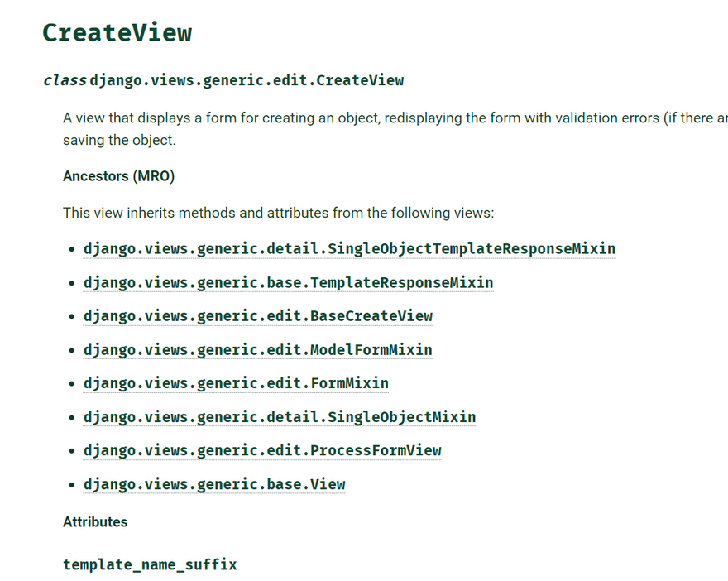The width and height of the screenshot is (728, 581).
Task: Click the template_name_suffix attribute name
Action: coord(150,565)
